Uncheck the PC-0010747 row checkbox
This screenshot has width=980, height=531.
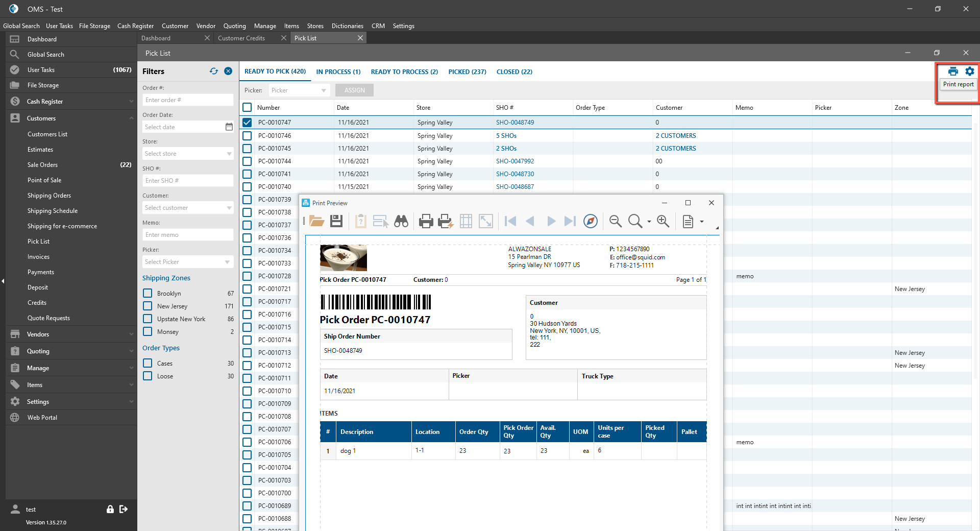pos(247,123)
